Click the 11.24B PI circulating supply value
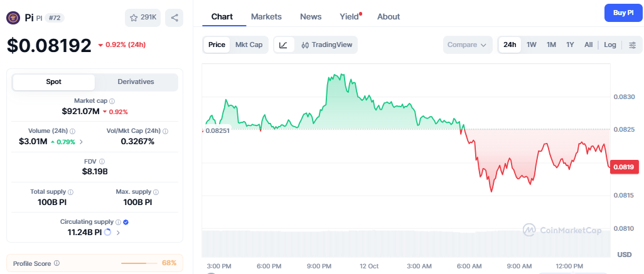644x274 pixels. [85, 233]
